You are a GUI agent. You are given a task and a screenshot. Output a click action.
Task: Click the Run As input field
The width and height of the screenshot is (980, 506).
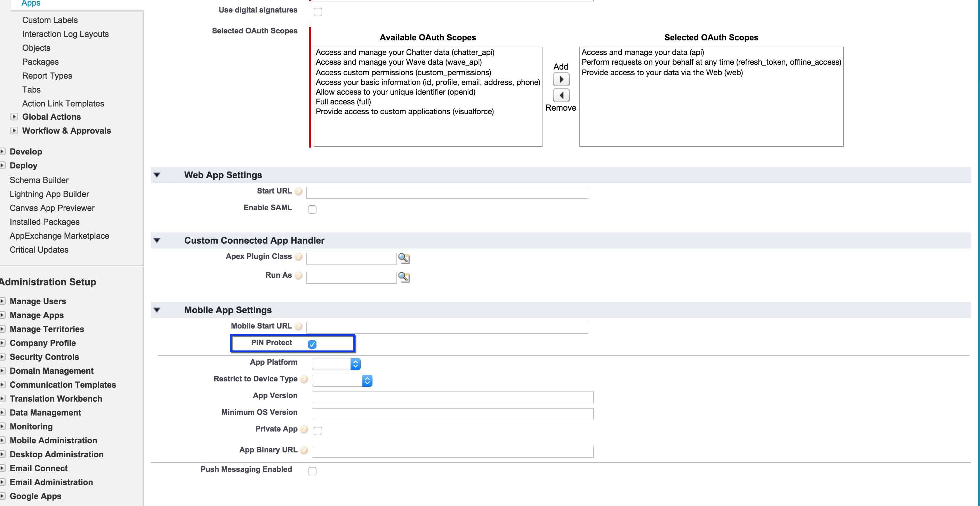351,277
